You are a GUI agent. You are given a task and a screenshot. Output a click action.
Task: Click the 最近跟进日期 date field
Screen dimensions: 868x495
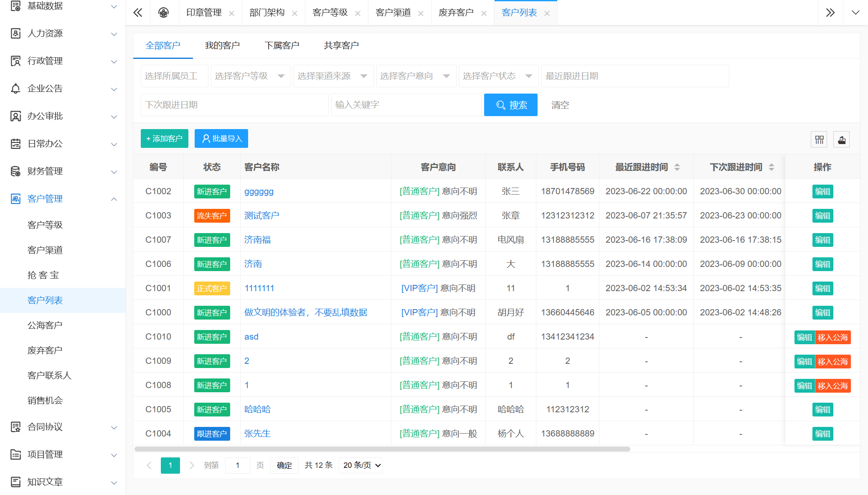tap(635, 76)
